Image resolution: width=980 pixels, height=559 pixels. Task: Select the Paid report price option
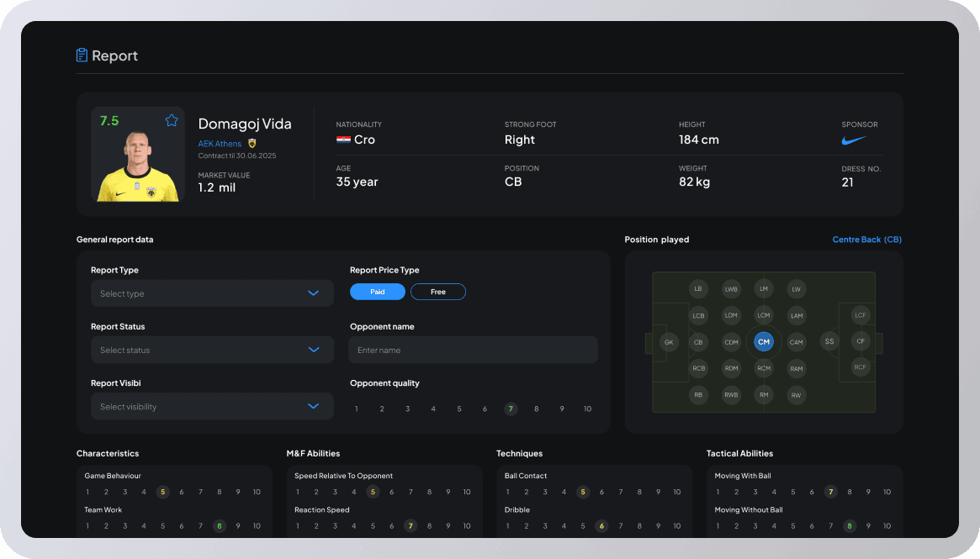click(x=378, y=292)
